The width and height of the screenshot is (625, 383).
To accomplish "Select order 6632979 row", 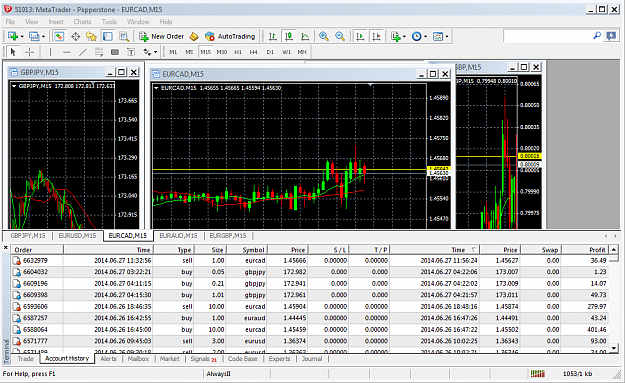I will [310, 260].
